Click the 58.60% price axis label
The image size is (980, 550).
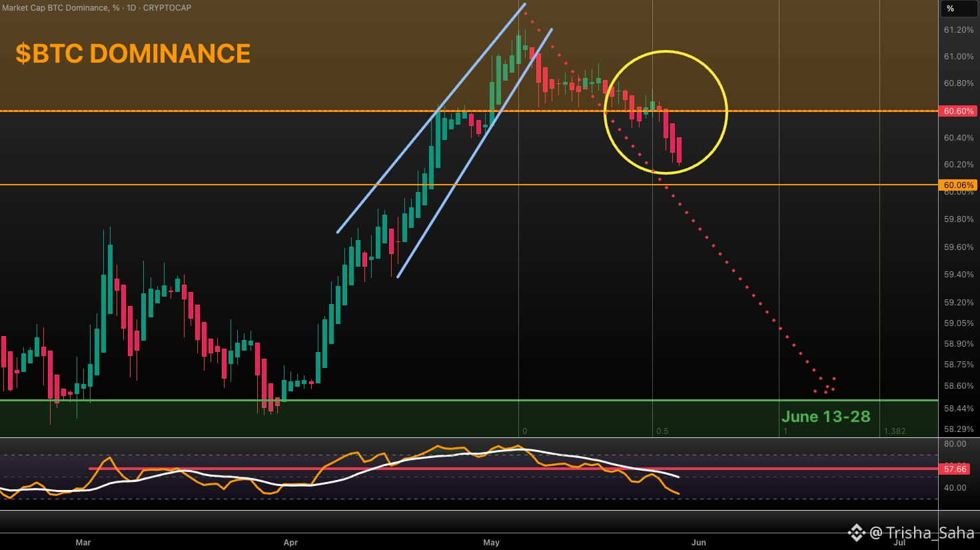(959, 386)
